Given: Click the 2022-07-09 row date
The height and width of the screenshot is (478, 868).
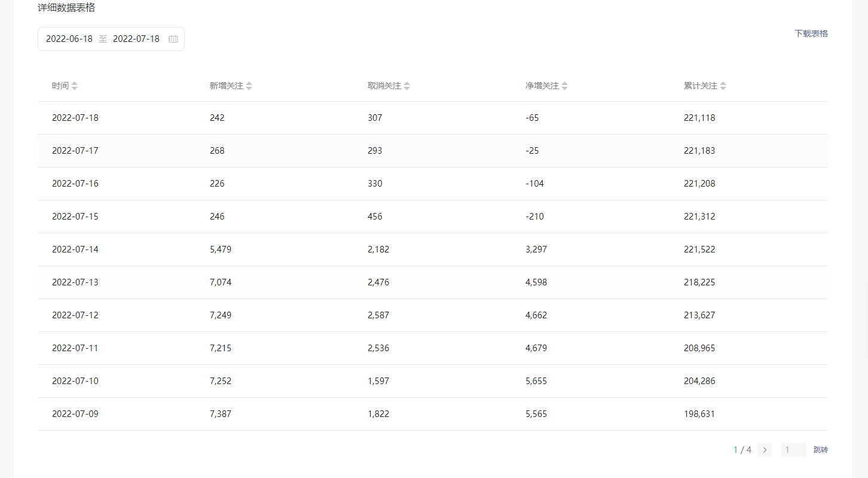Looking at the screenshot, I should 75,414.
